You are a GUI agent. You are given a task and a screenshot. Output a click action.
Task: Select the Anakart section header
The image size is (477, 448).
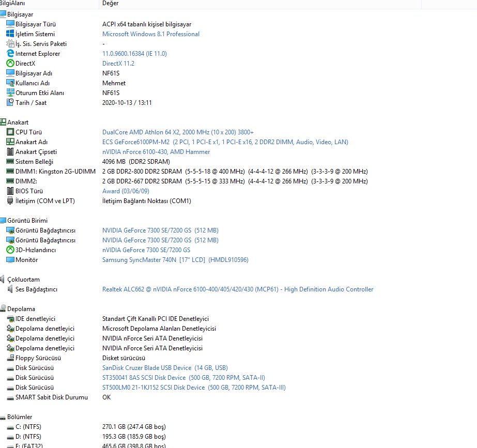pos(18,122)
